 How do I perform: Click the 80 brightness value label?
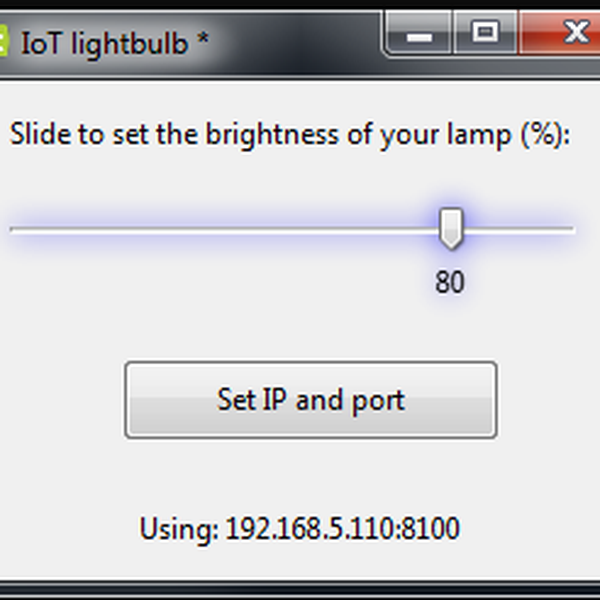(450, 283)
